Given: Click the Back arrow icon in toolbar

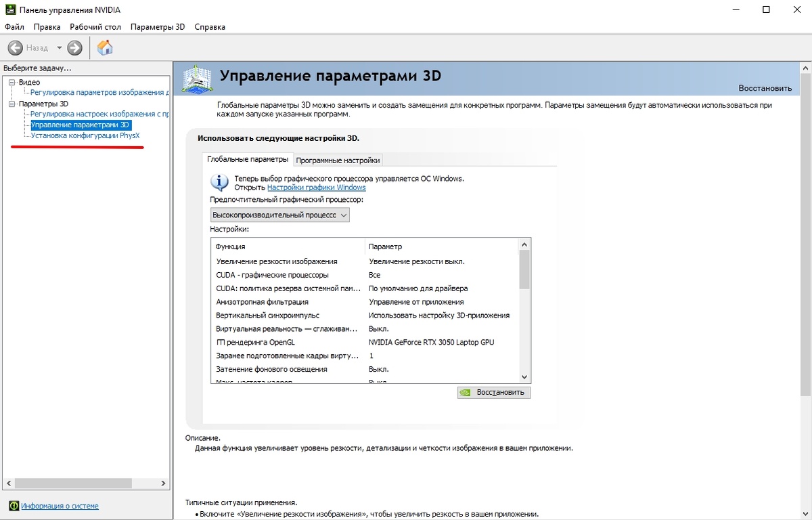Looking at the screenshot, I should (x=16, y=47).
